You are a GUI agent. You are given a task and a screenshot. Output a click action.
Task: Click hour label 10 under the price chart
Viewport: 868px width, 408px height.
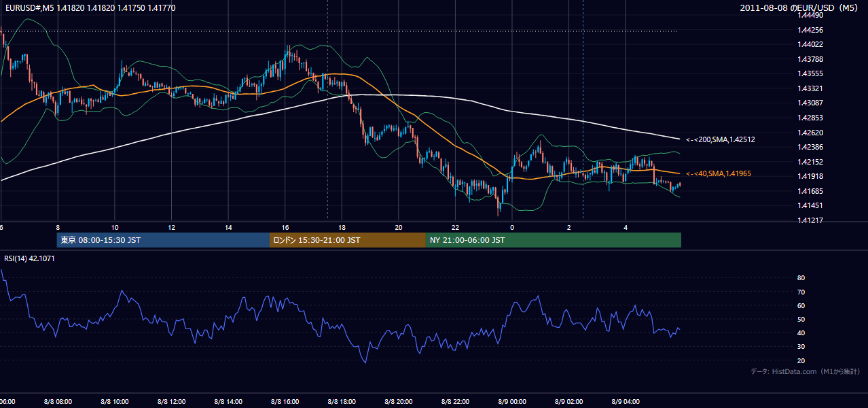click(115, 227)
